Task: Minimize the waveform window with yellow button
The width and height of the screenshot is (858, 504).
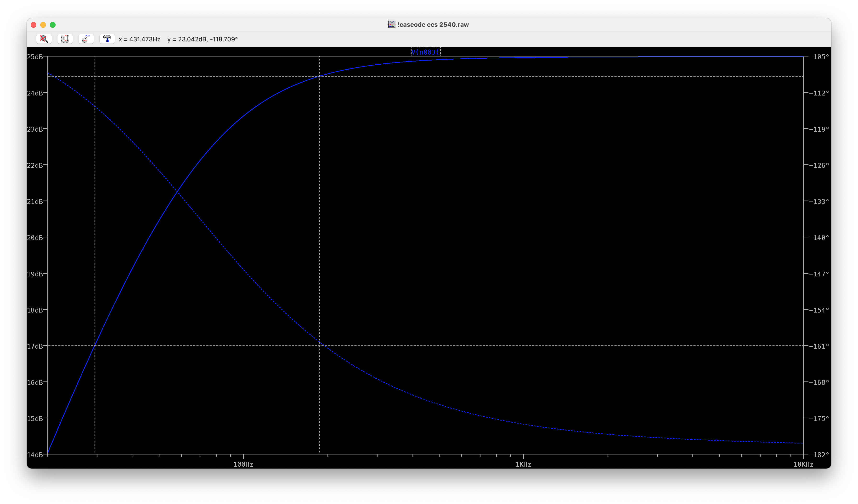Action: [43, 25]
